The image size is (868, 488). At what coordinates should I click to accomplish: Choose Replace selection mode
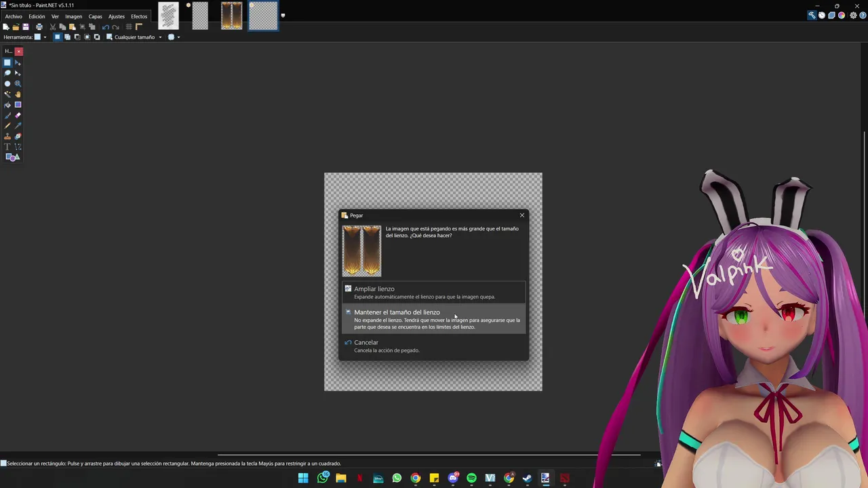click(x=58, y=37)
